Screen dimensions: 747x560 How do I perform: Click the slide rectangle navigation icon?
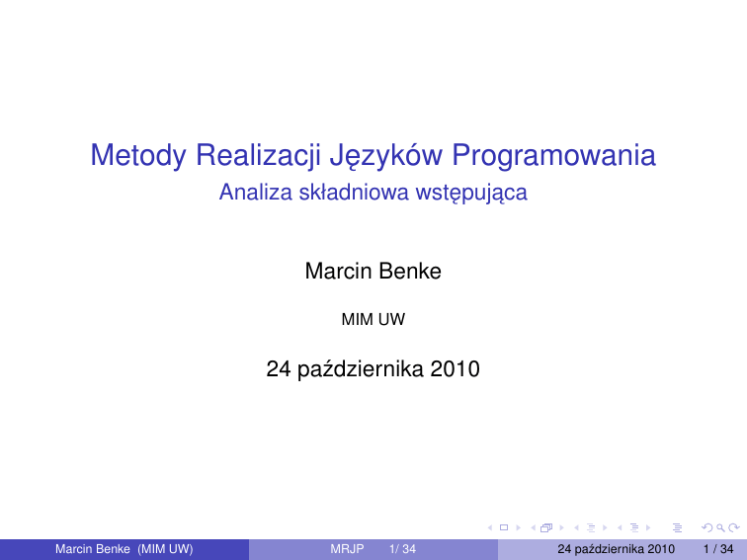point(505,530)
